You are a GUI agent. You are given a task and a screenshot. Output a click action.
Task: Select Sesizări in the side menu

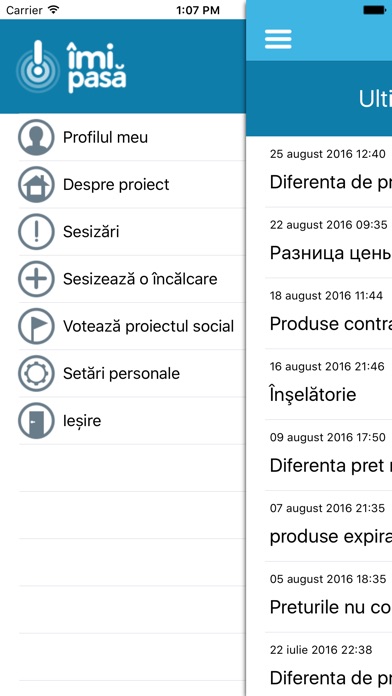click(x=132, y=232)
